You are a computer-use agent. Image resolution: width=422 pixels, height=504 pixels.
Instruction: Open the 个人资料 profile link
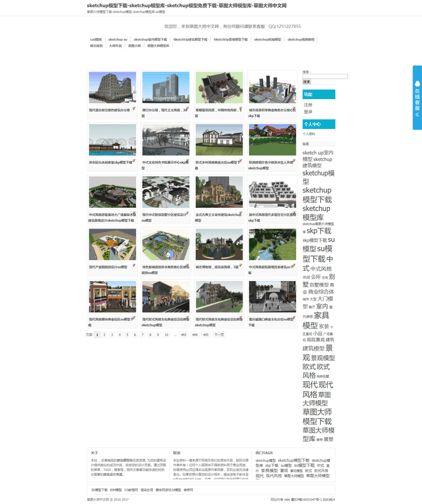pyautogui.click(x=309, y=134)
